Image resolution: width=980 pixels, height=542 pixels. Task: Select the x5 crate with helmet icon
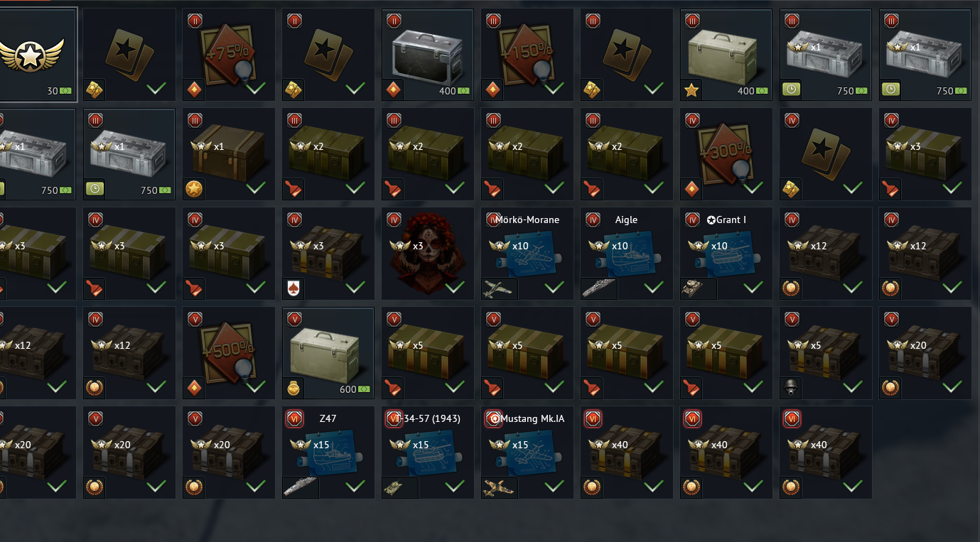(826, 353)
